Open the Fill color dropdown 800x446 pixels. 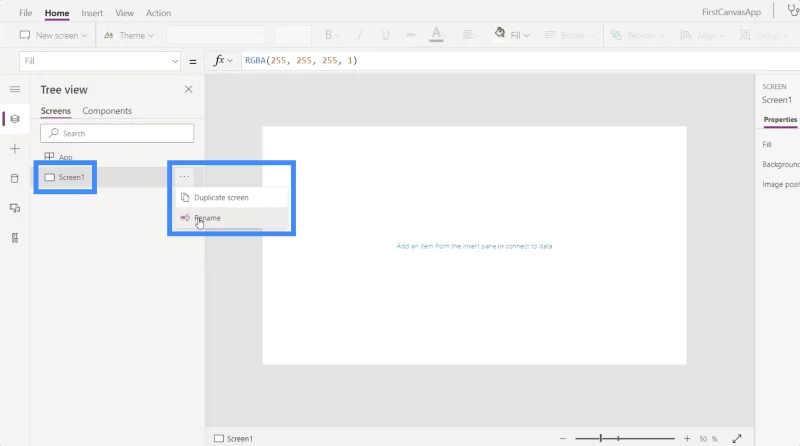pyautogui.click(x=512, y=35)
